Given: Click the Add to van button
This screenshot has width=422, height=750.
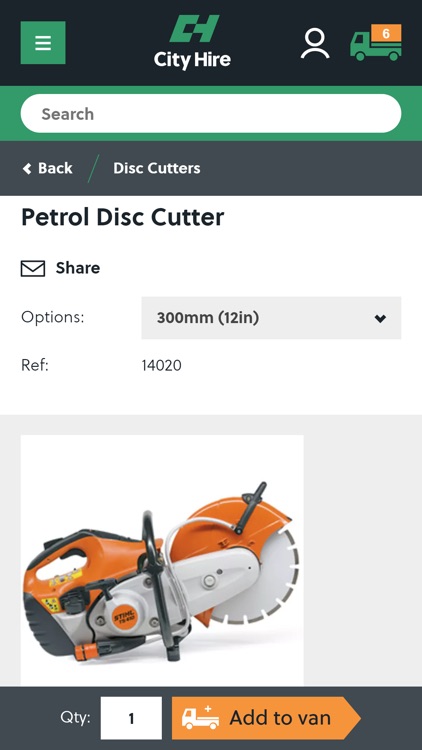Looking at the screenshot, I should (x=266, y=718).
